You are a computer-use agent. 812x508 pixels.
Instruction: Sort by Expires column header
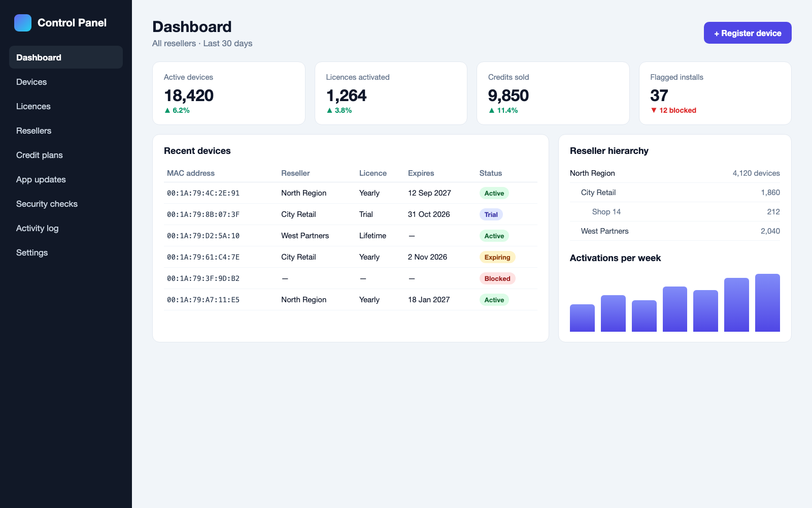coord(421,173)
